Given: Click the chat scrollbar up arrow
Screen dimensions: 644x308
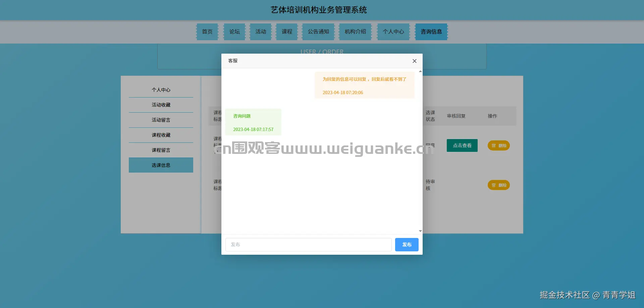Looking at the screenshot, I should [x=420, y=71].
